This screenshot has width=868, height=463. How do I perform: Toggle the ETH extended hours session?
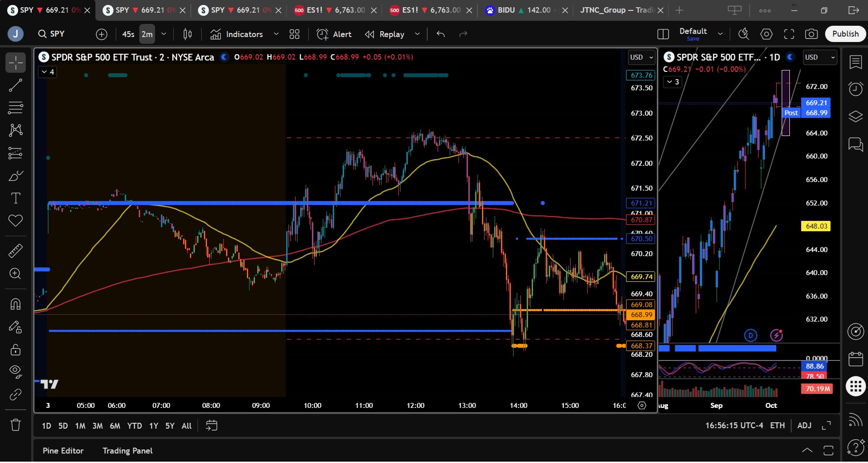(778, 426)
